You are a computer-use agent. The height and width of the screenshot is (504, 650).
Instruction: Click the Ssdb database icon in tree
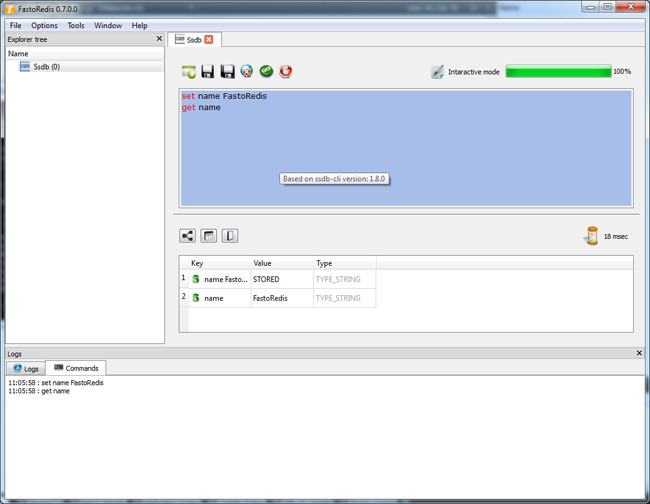coord(25,66)
